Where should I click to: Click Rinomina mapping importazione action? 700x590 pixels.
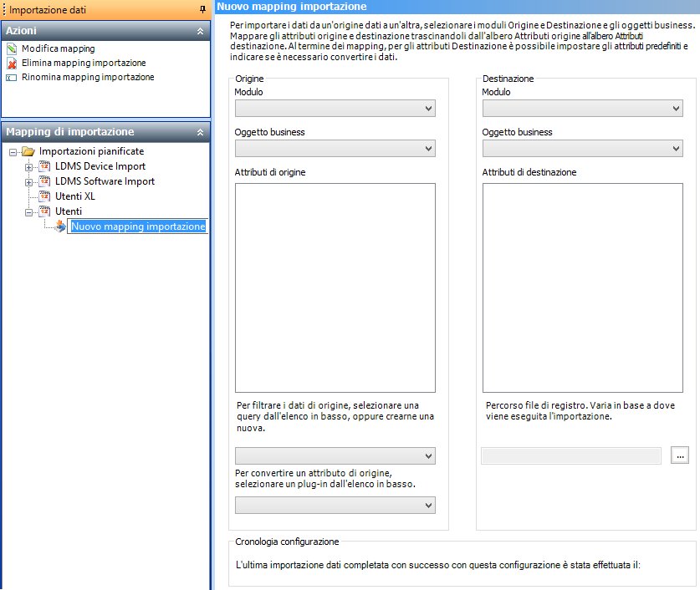[88, 77]
